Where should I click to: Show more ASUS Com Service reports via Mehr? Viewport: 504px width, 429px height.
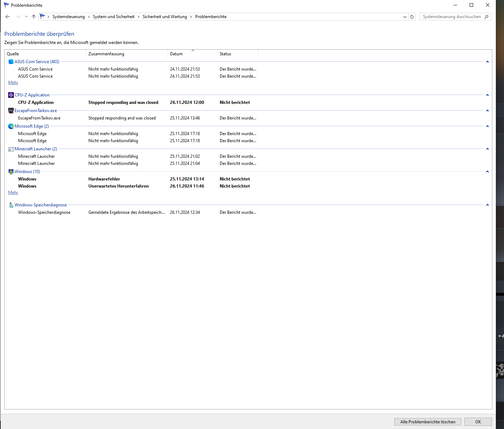[x=13, y=83]
